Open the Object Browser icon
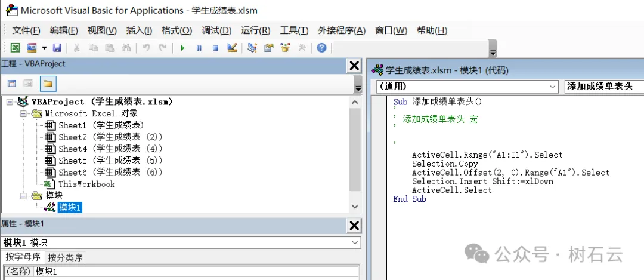Screen dimensions: 644x280 point(286,48)
